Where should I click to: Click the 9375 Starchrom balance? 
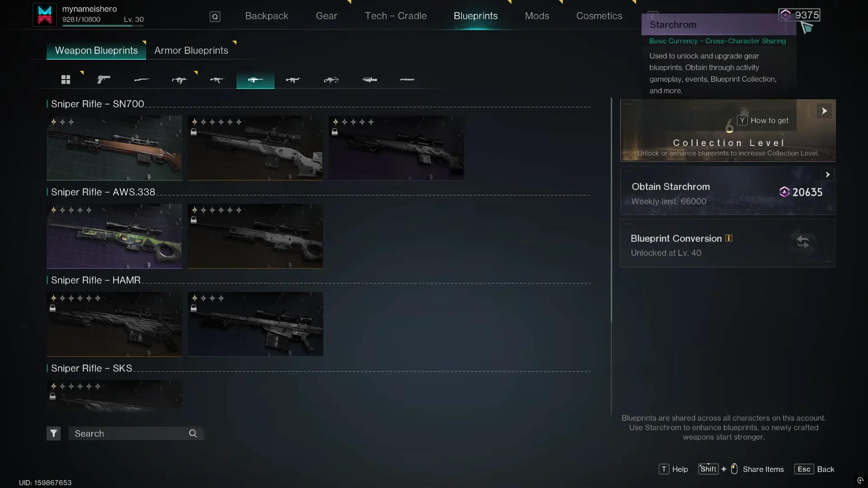tap(807, 15)
